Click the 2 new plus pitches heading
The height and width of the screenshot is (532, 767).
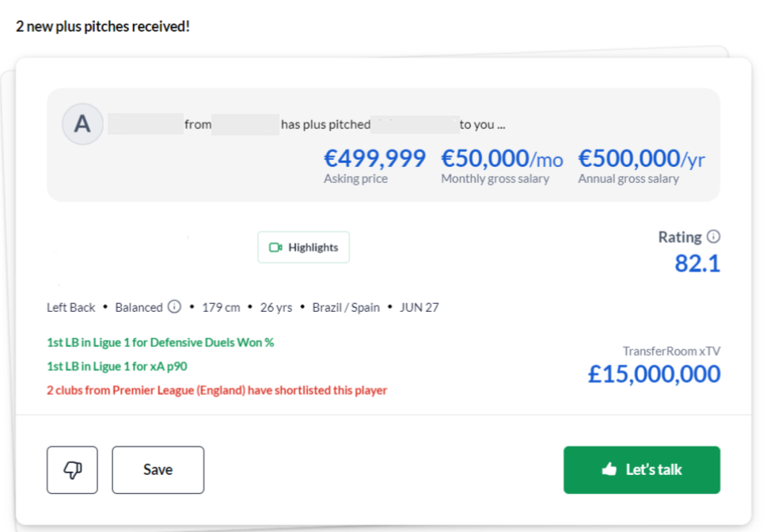[103, 26]
